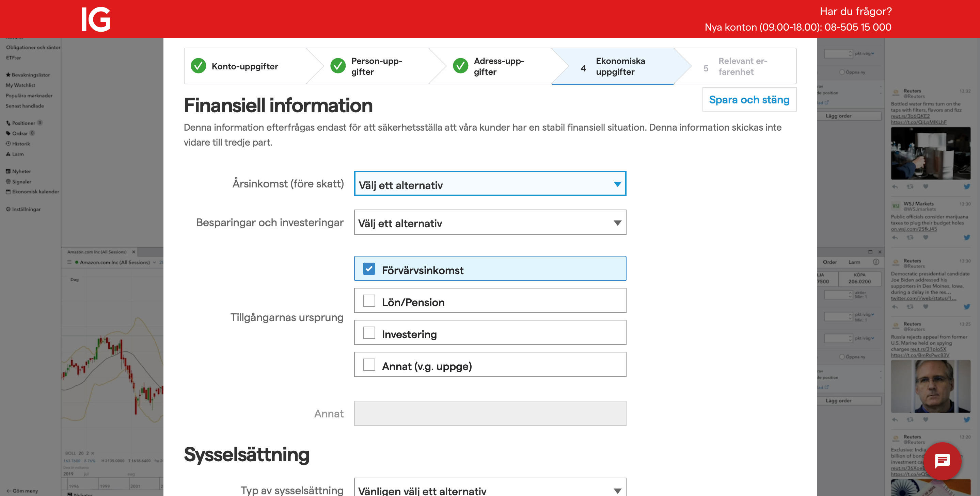Go to Ekonomiska uppgifter step tab
The width and height of the screenshot is (980, 496).
pos(620,67)
